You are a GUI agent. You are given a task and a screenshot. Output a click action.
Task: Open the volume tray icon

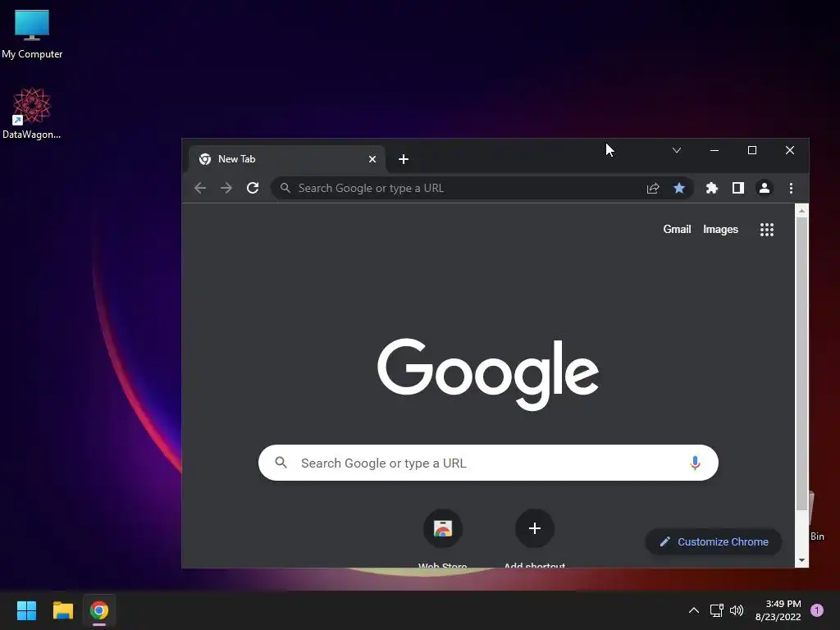pyautogui.click(x=737, y=610)
